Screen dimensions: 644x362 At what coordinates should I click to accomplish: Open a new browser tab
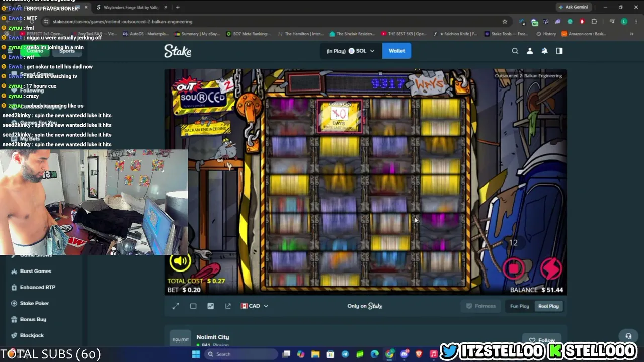pyautogui.click(x=178, y=7)
